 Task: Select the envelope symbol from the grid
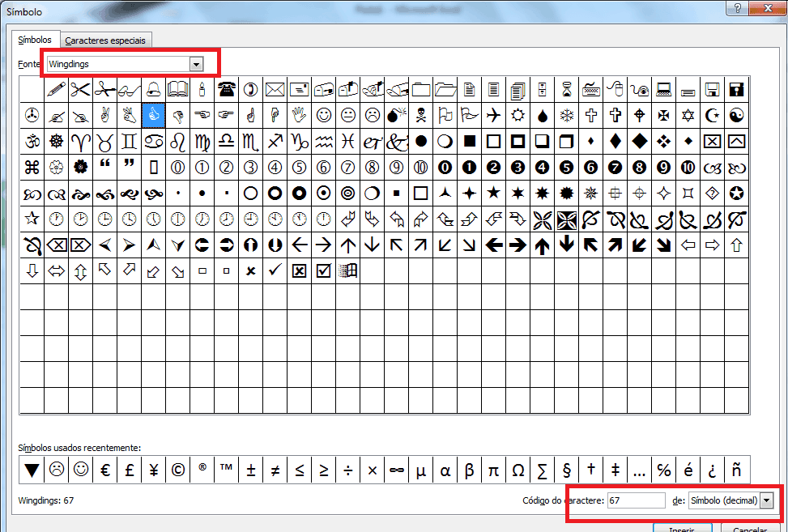pyautogui.click(x=275, y=89)
